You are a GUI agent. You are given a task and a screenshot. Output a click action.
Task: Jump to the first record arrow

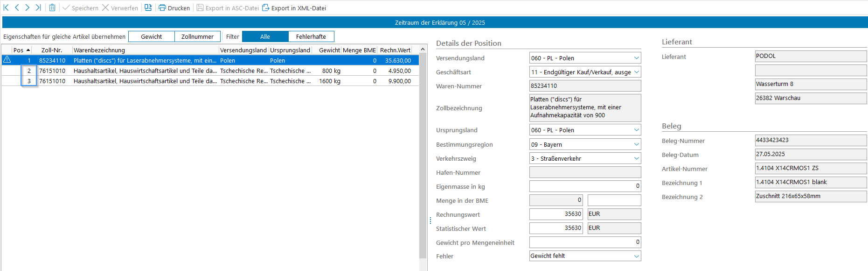pos(6,7)
